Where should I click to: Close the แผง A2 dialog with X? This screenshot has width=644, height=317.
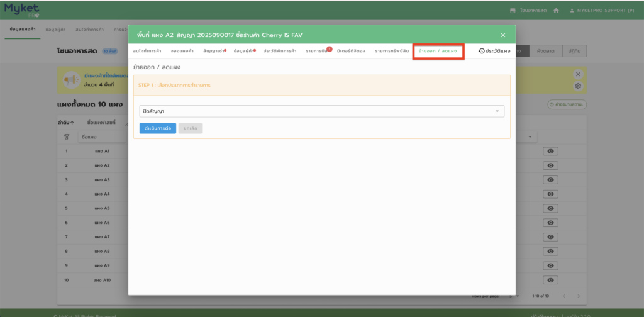click(502, 35)
